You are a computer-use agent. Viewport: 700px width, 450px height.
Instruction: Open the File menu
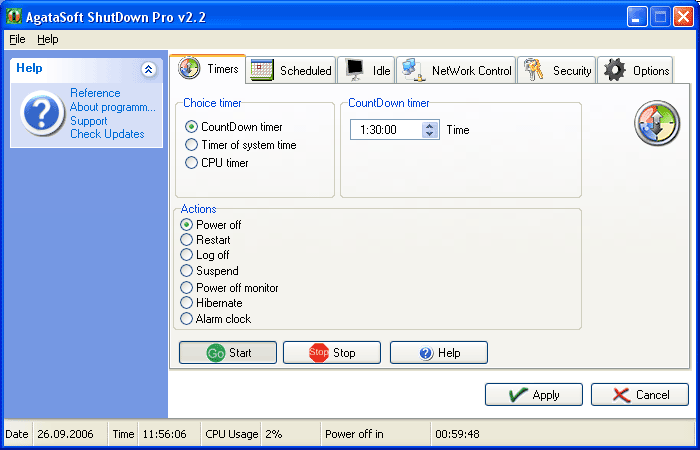click(x=17, y=39)
